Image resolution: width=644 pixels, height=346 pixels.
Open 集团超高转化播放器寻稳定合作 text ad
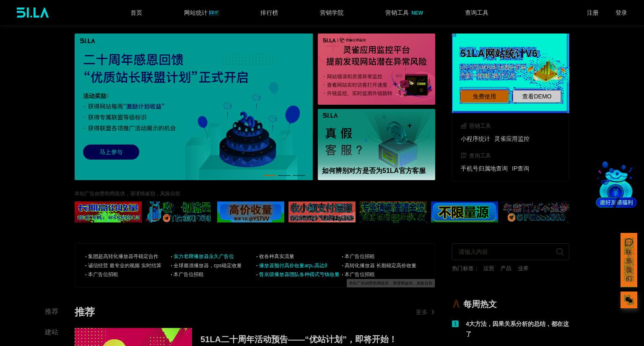[123, 256]
